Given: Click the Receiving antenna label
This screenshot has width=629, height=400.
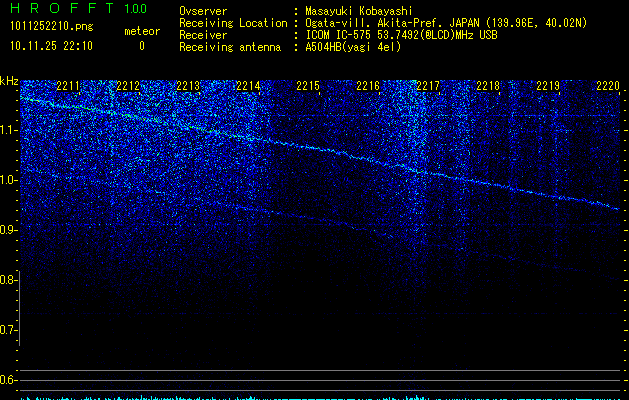Looking at the screenshot, I should pyautogui.click(x=230, y=47).
